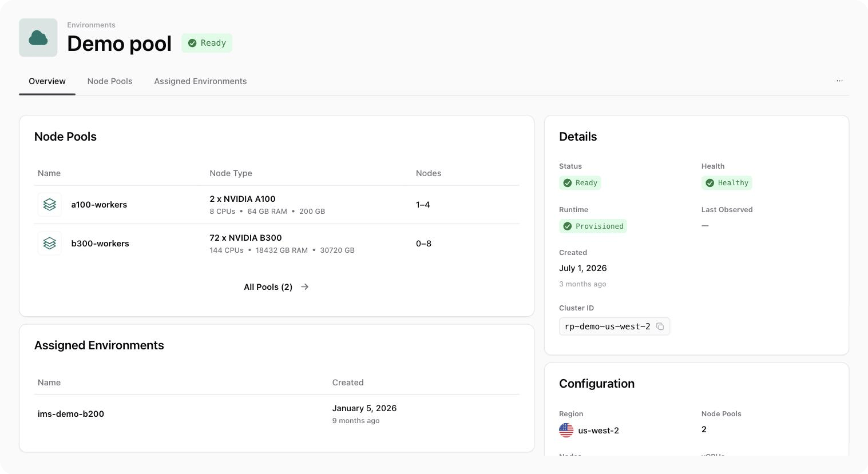Click the us-west-2 region value
The width and height of the screenshot is (868, 474).
tap(599, 431)
